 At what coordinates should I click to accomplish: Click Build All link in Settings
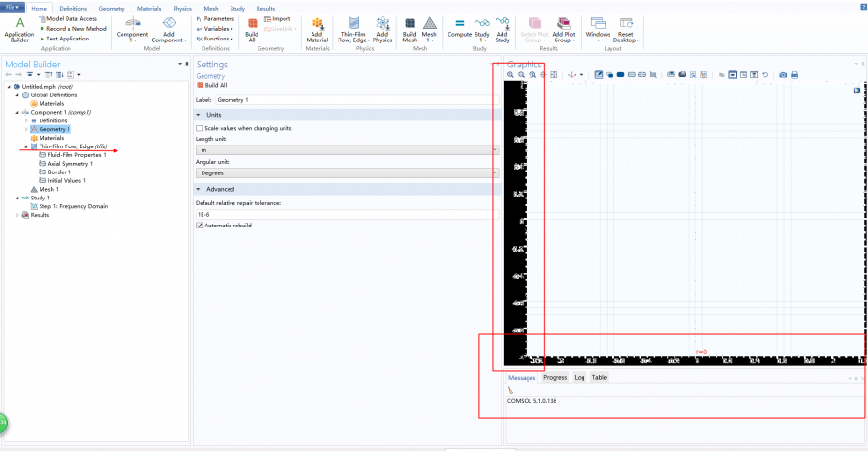216,85
